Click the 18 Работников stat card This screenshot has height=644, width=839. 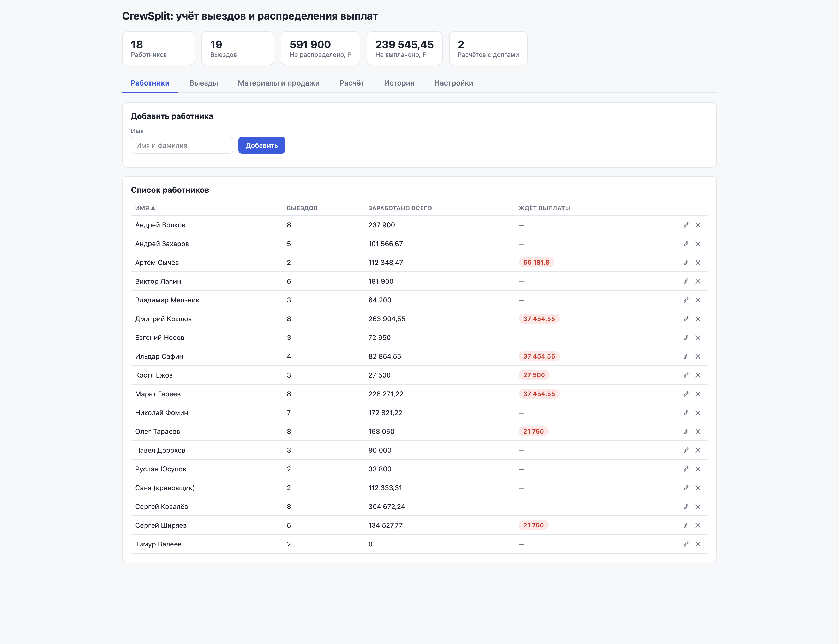159,48
